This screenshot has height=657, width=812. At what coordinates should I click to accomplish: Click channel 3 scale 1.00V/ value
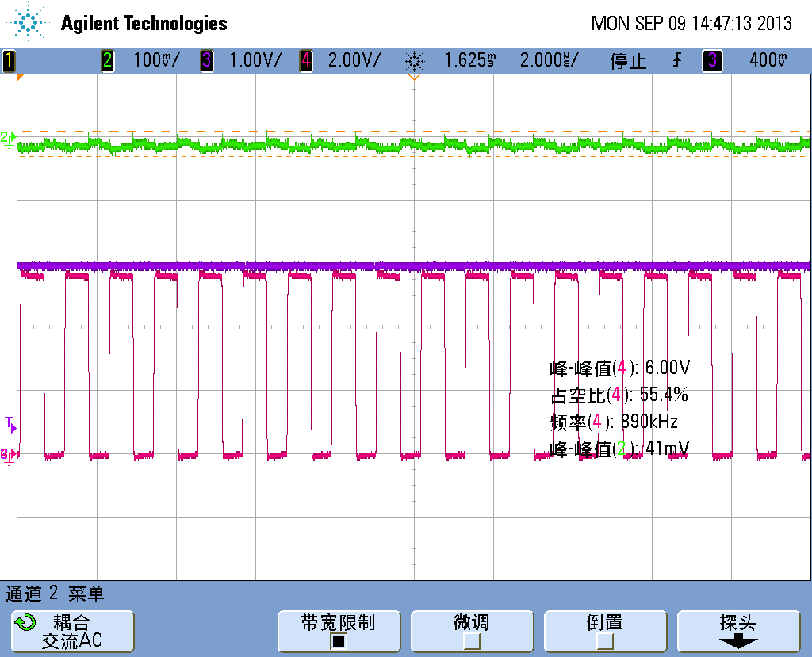tap(255, 60)
